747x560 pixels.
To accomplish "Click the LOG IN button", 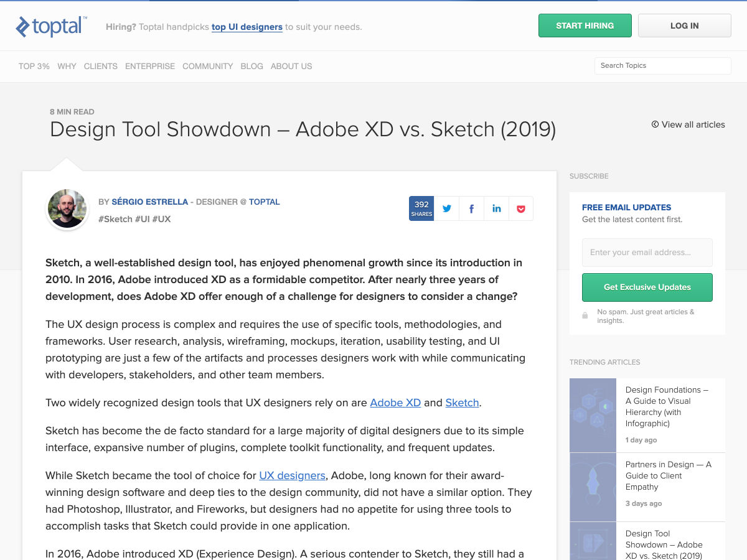I will click(685, 26).
